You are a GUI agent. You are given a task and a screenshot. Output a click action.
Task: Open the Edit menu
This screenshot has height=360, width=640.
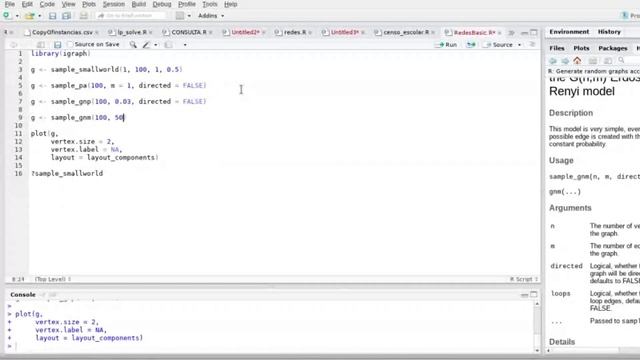(x=27, y=4)
